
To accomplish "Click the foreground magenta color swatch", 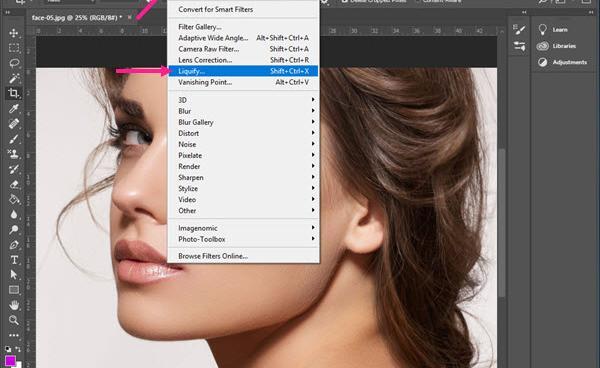I will pyautogui.click(x=10, y=361).
